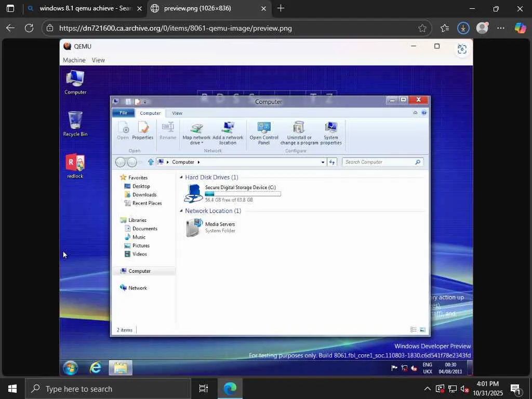Open Internet Explorer in guest taskbar
Image resolution: width=532 pixels, height=399 pixels.
[96, 368]
